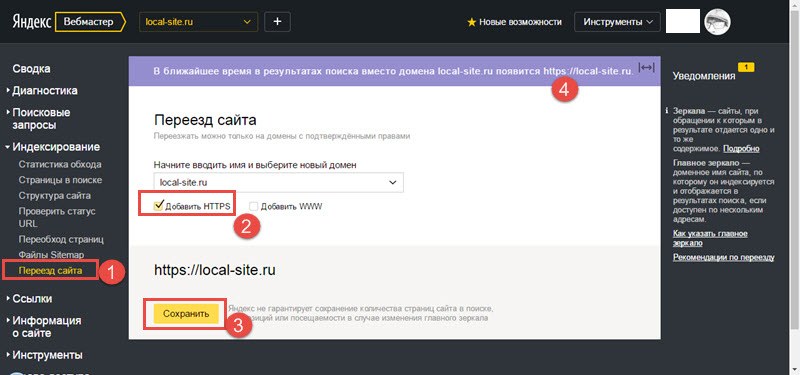
Task: Open the Подробно link about mirrors
Action: [741, 148]
